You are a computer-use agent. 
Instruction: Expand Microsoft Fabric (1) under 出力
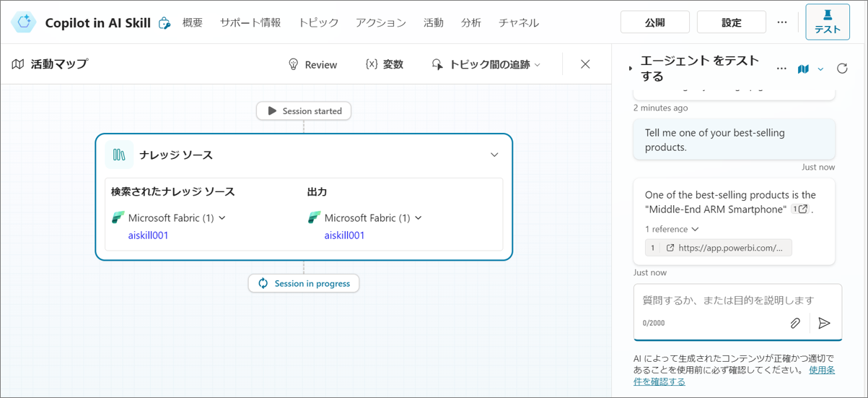pos(418,217)
